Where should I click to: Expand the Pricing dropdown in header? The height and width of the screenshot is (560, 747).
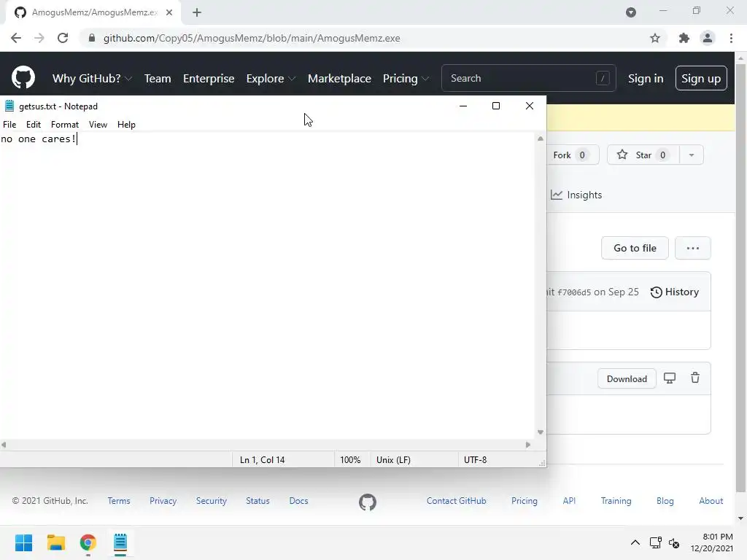click(406, 78)
